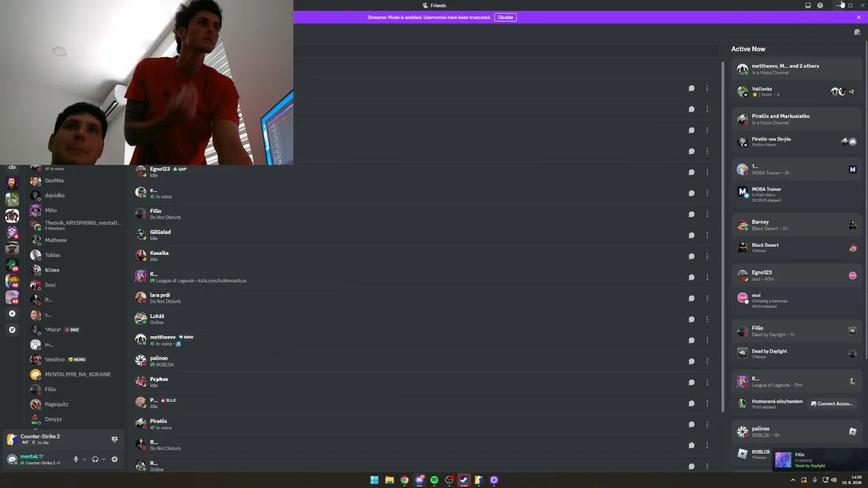Click the volume icon in system tray
The width and height of the screenshot is (868, 488).
pos(833,480)
